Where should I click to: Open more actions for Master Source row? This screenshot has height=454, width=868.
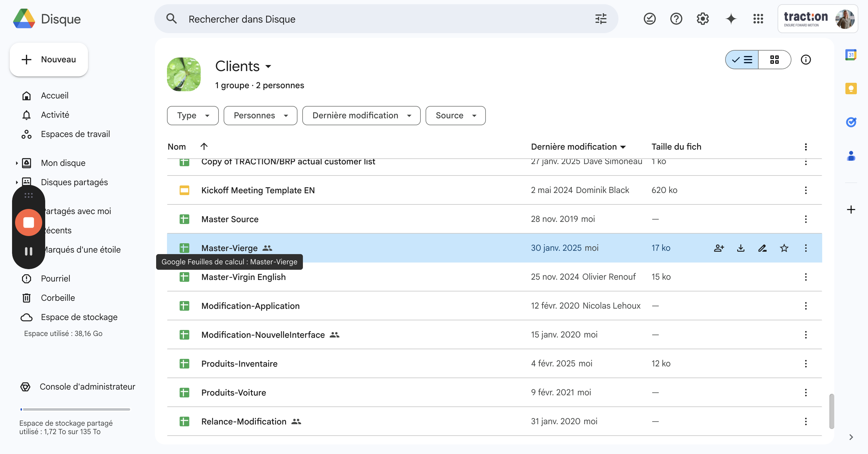point(806,219)
